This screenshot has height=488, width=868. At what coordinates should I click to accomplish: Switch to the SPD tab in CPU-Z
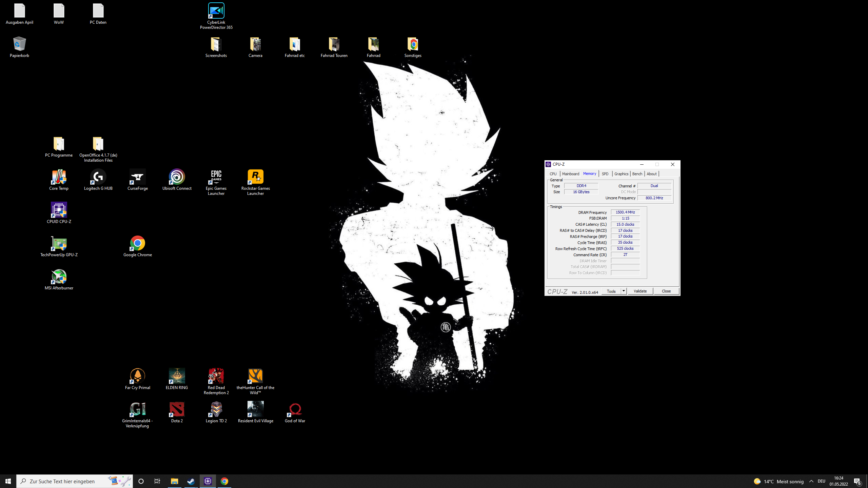click(x=605, y=174)
